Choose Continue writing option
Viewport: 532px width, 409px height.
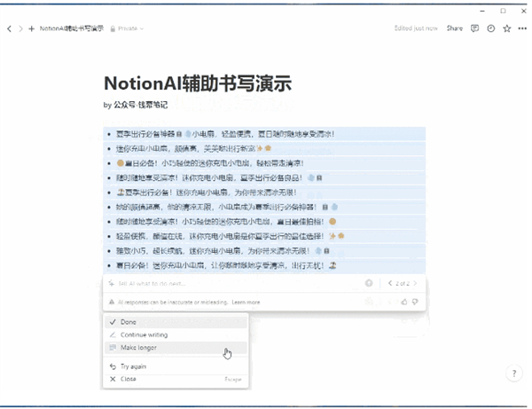pyautogui.click(x=144, y=334)
